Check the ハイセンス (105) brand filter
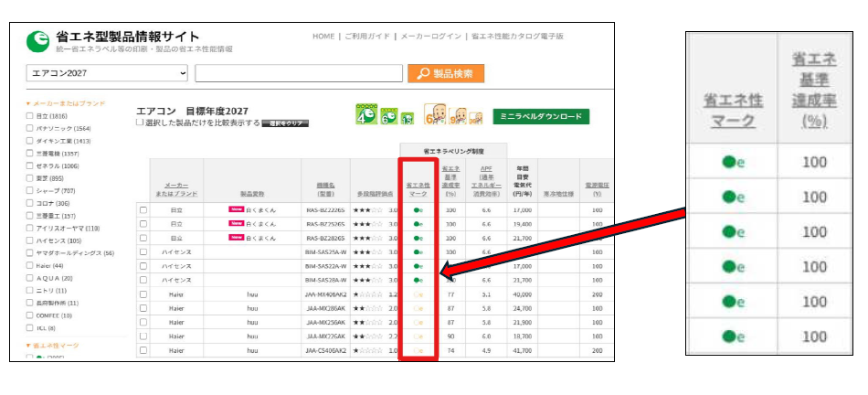The image size is (868, 395). coord(30,240)
